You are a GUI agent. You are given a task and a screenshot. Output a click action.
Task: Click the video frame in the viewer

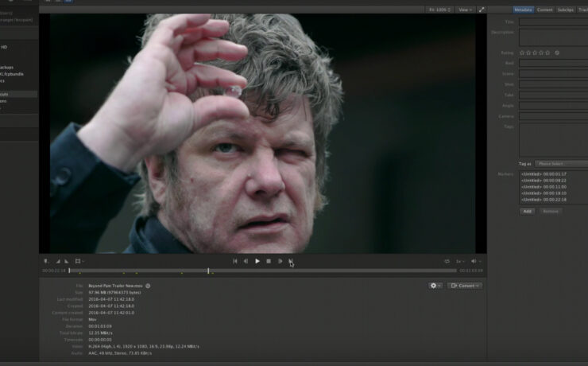coord(263,134)
